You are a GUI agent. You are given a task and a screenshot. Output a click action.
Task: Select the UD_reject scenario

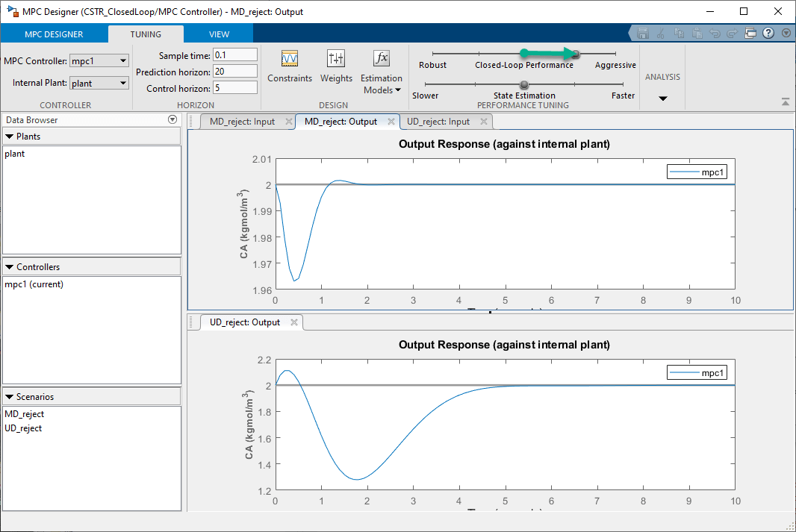point(23,428)
